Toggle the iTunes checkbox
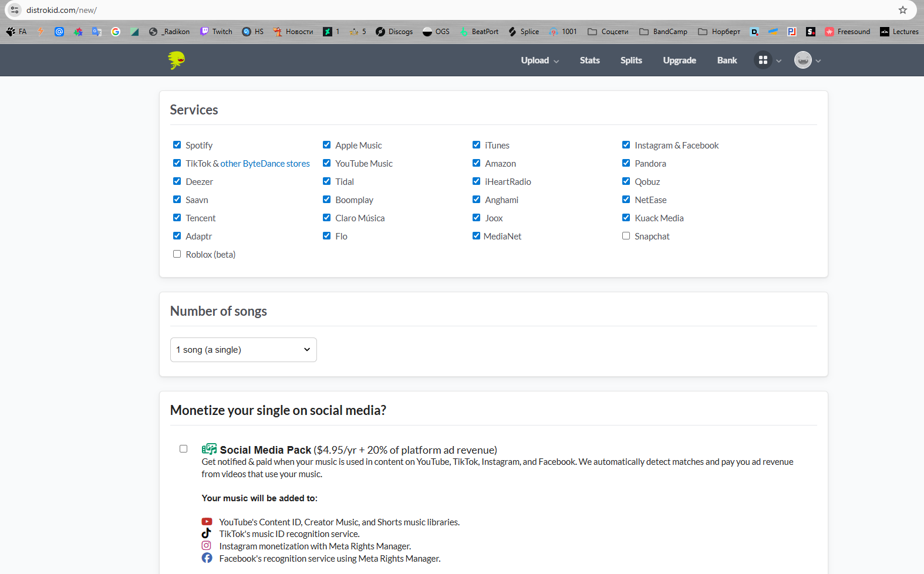The image size is (924, 574). coord(476,145)
